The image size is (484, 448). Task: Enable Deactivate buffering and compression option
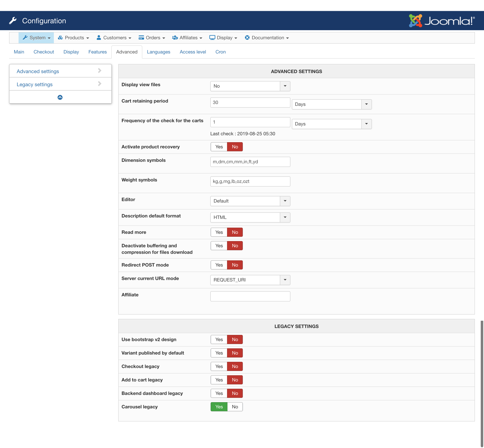(x=219, y=246)
